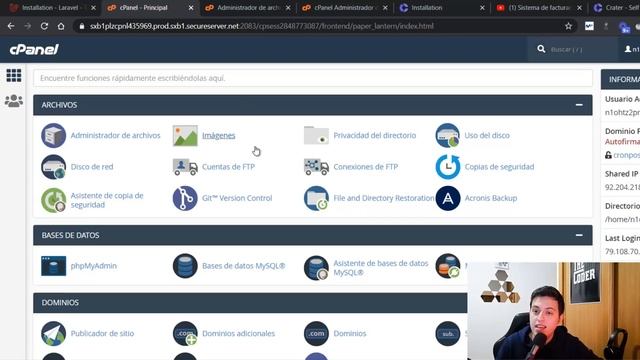
Task: Click the Acronis Backup icon
Action: click(x=448, y=198)
